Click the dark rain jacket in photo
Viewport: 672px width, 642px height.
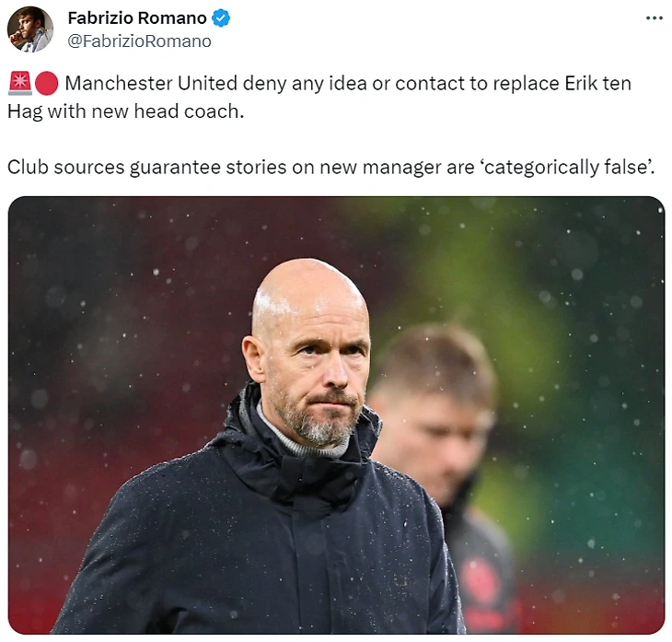click(257, 536)
